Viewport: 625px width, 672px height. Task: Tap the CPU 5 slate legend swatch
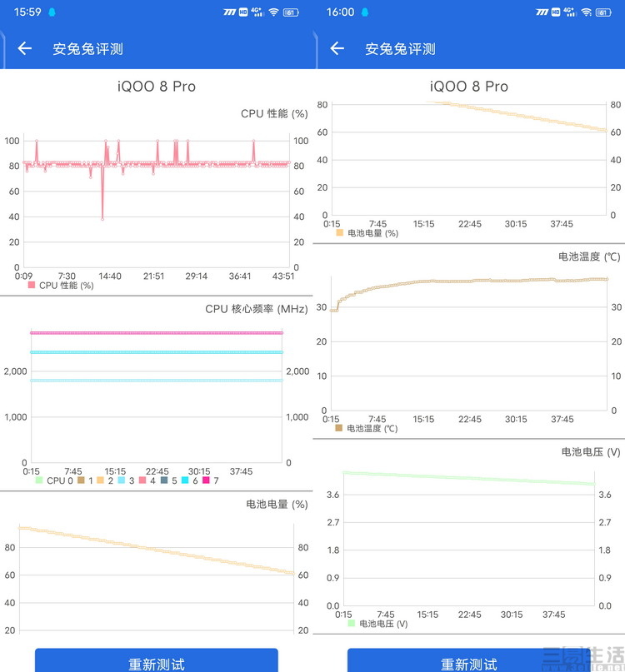164,480
